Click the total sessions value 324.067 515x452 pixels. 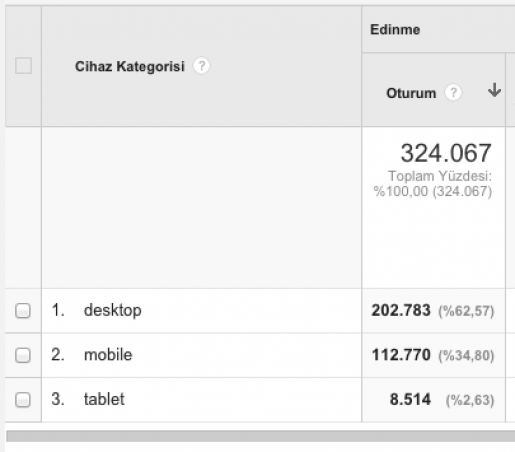(446, 153)
